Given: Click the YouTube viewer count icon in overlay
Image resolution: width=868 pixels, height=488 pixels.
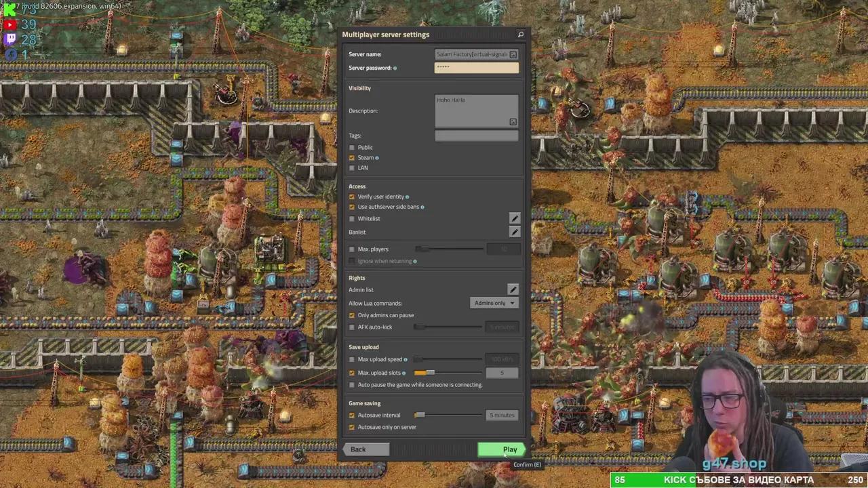Looking at the screenshot, I should [x=10, y=25].
